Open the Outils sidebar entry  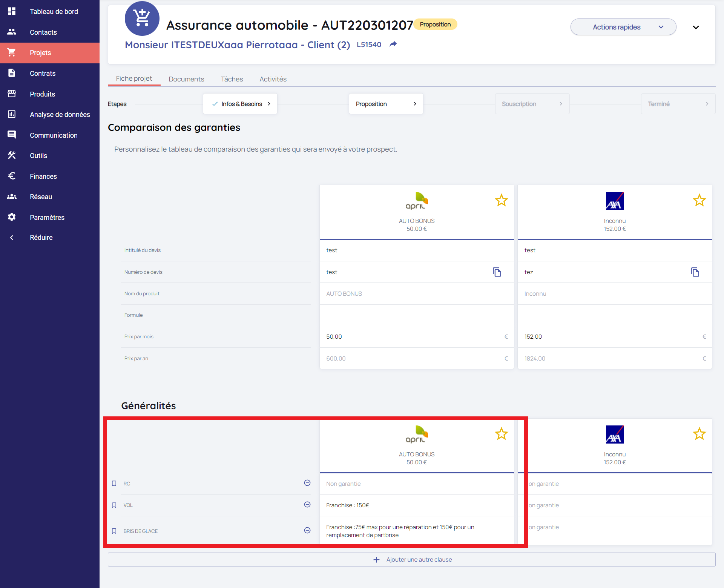38,155
